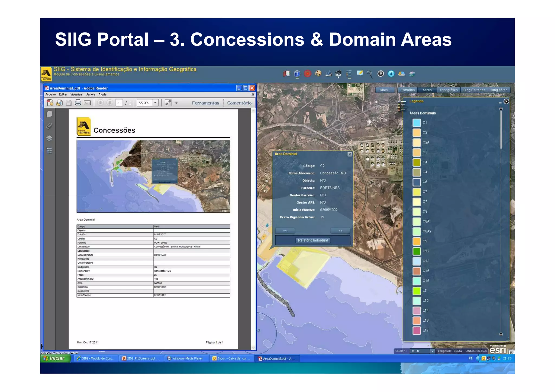Open the Janela menu
The height and width of the screenshot is (392, 555).
91,95
